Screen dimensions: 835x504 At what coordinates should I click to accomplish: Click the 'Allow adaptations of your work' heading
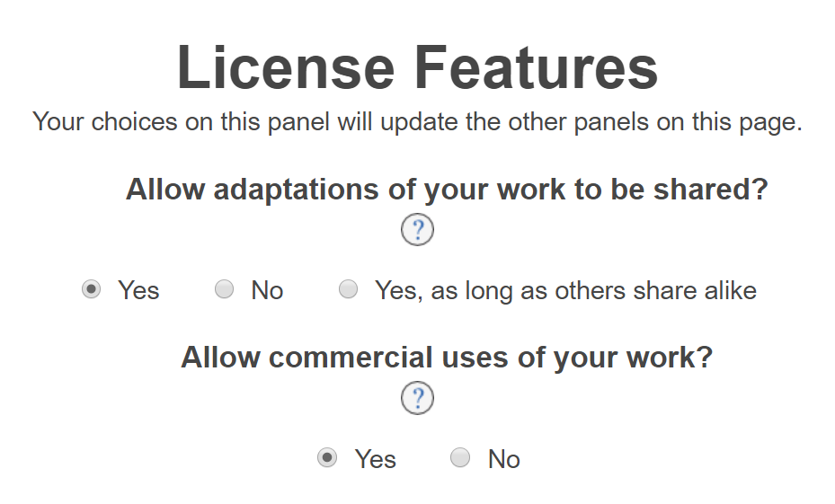447,190
